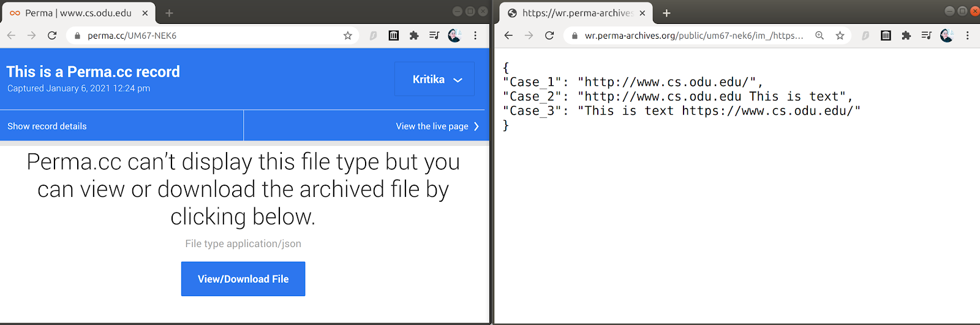The height and width of the screenshot is (325, 980).
Task: Click the perma.cc/UM67-NEK6 address bar
Action: (x=211, y=36)
